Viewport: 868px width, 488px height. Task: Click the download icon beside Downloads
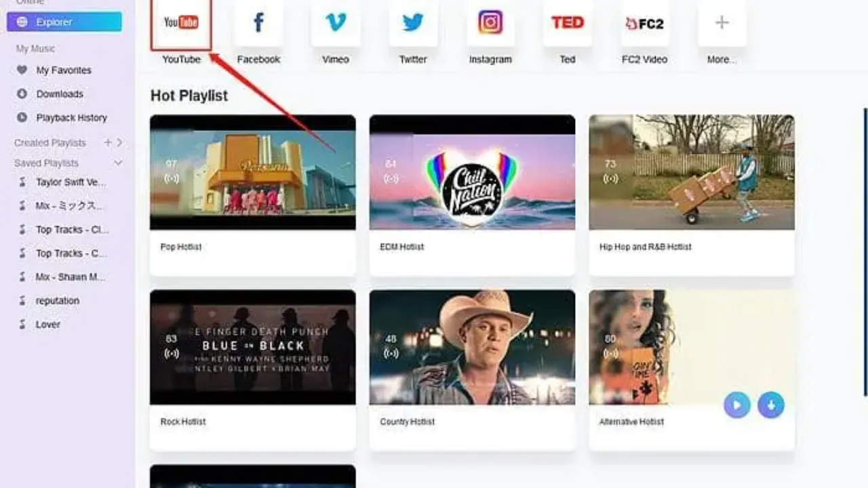pos(22,94)
